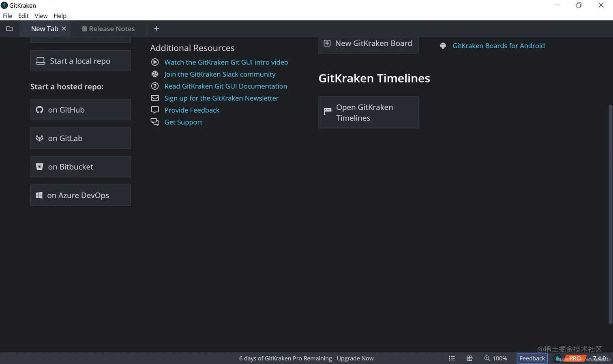Screen dimensions: 613x364
Task: Start a hosted repo on GitHub
Action: click(81, 109)
